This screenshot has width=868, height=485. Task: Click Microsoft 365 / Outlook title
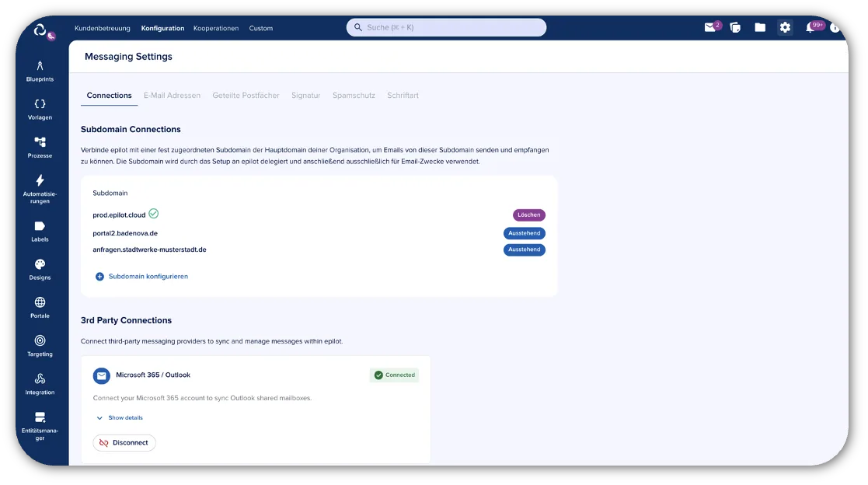[x=153, y=375]
